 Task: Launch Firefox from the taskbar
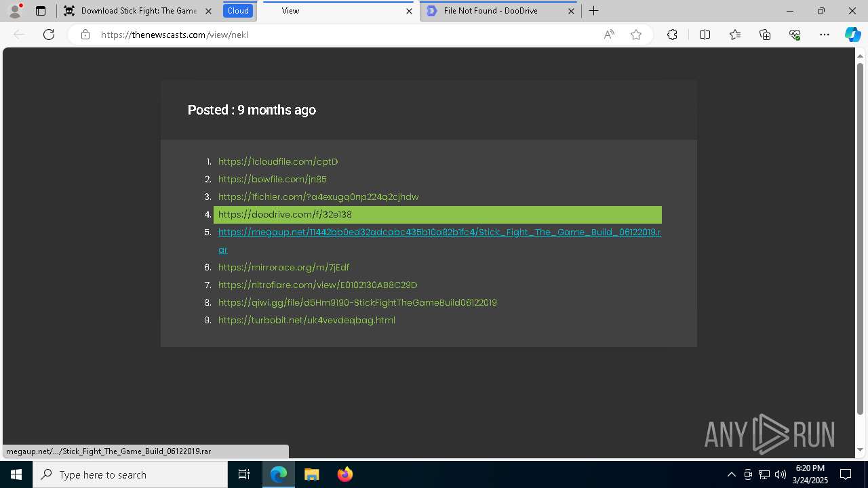tap(344, 474)
